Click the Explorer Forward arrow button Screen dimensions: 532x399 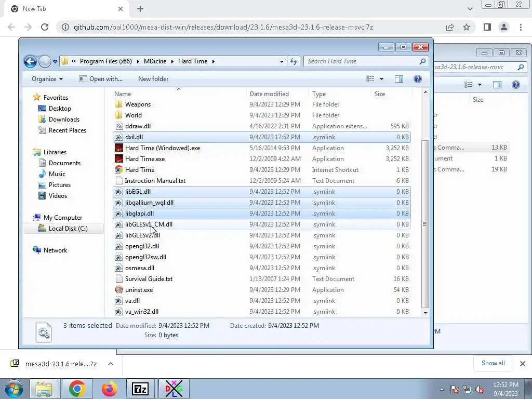45,61
